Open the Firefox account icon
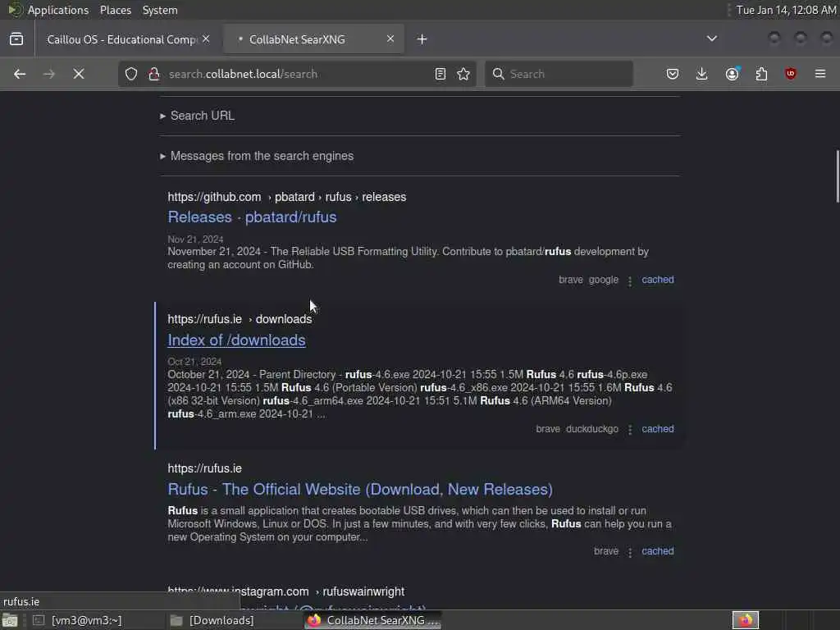 pos(732,74)
